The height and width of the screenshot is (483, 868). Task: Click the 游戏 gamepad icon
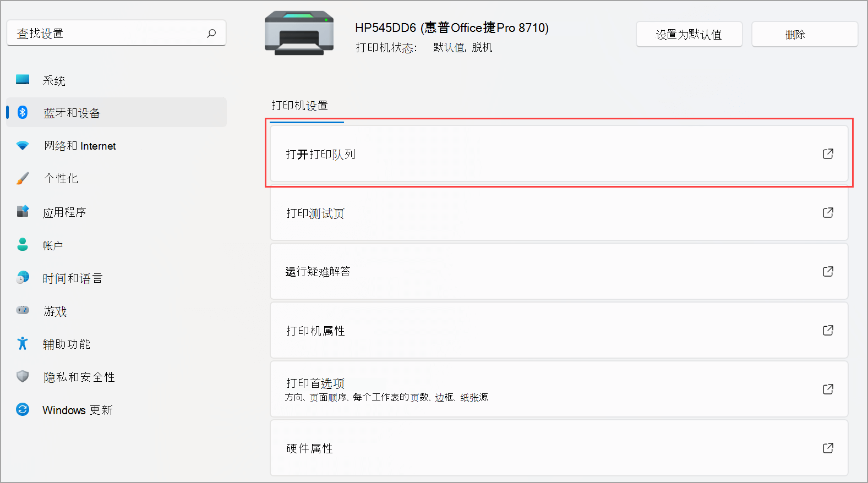pyautogui.click(x=23, y=310)
